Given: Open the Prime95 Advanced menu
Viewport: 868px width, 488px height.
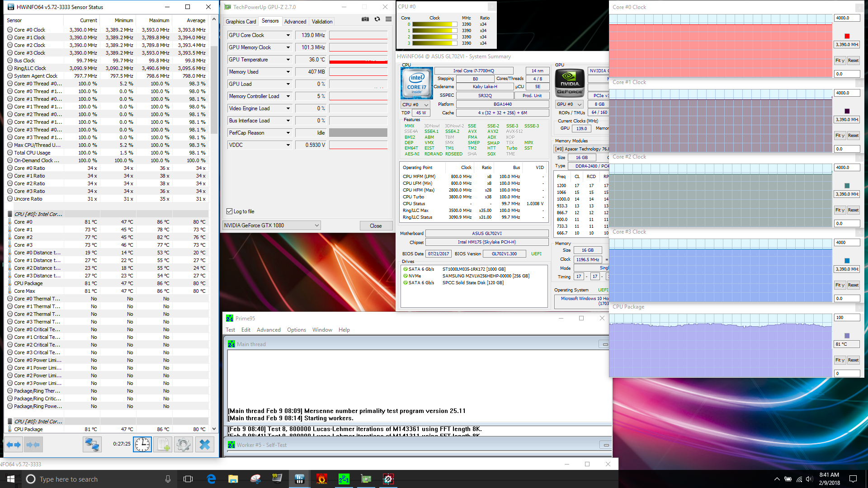Looking at the screenshot, I should tap(269, 330).
